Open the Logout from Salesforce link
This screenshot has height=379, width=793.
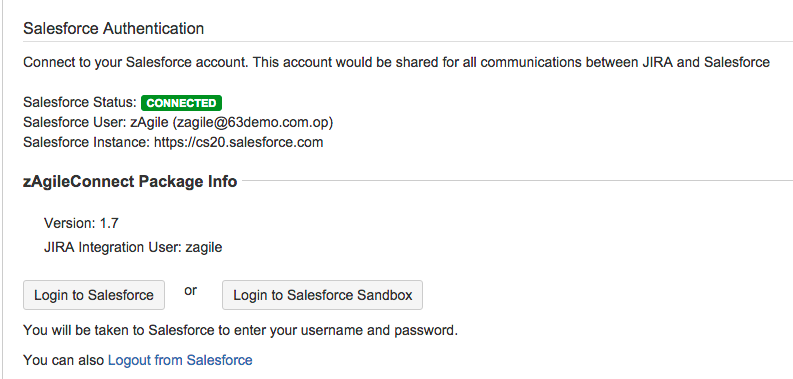[180, 360]
